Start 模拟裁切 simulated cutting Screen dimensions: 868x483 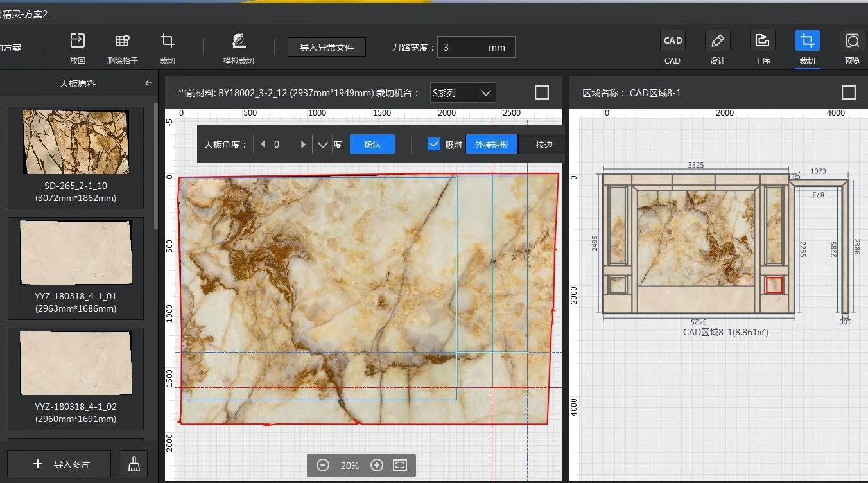pos(238,41)
